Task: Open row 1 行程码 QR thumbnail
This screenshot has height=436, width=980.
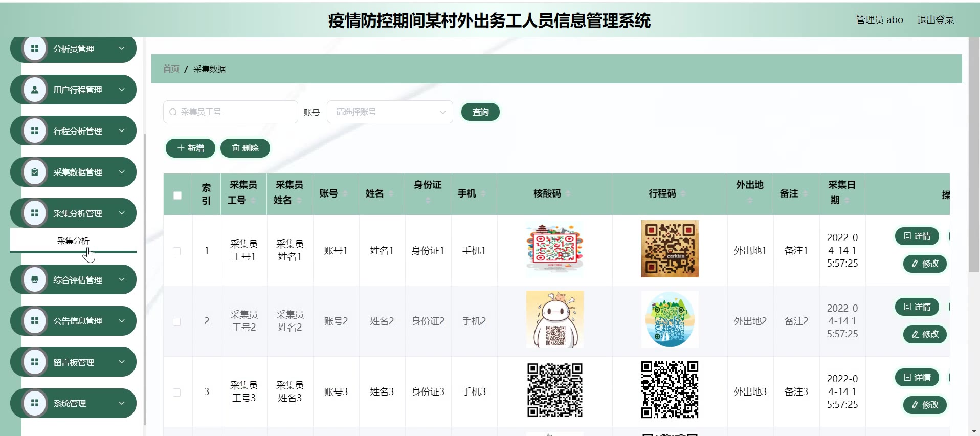Action: pyautogui.click(x=670, y=249)
